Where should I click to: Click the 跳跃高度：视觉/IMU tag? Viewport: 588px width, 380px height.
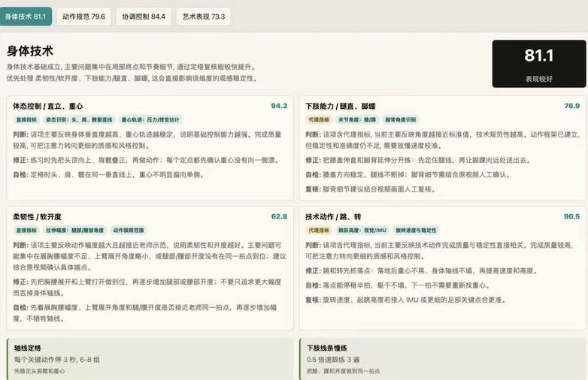(x=362, y=231)
